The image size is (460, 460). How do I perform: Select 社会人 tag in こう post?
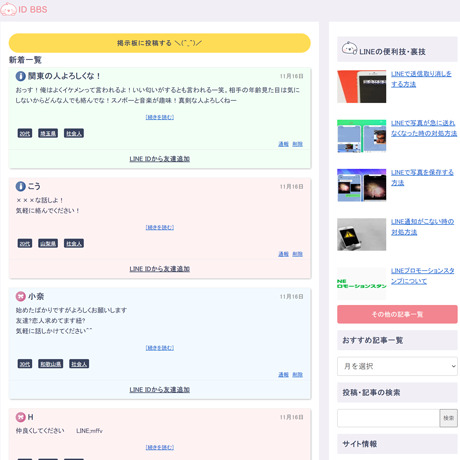pos(74,243)
